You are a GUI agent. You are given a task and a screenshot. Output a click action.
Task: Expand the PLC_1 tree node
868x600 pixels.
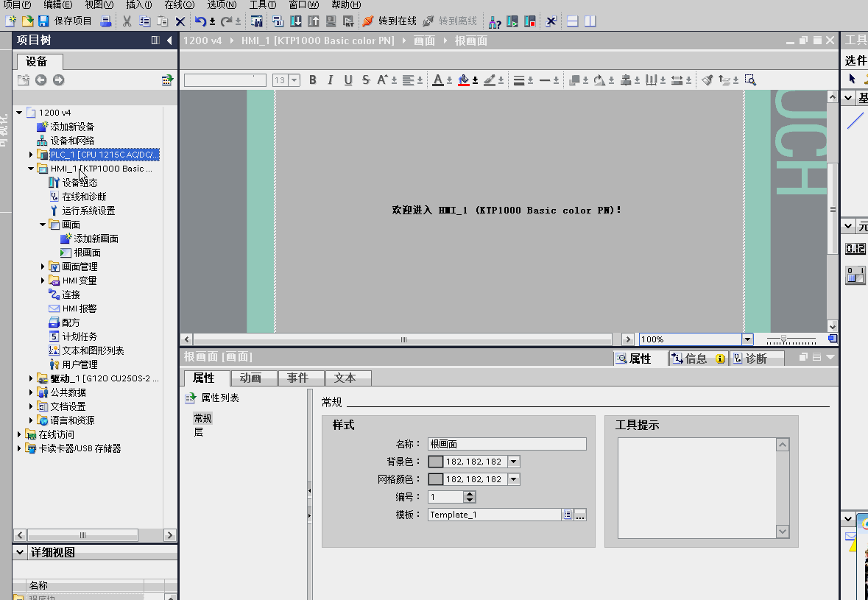tap(31, 155)
